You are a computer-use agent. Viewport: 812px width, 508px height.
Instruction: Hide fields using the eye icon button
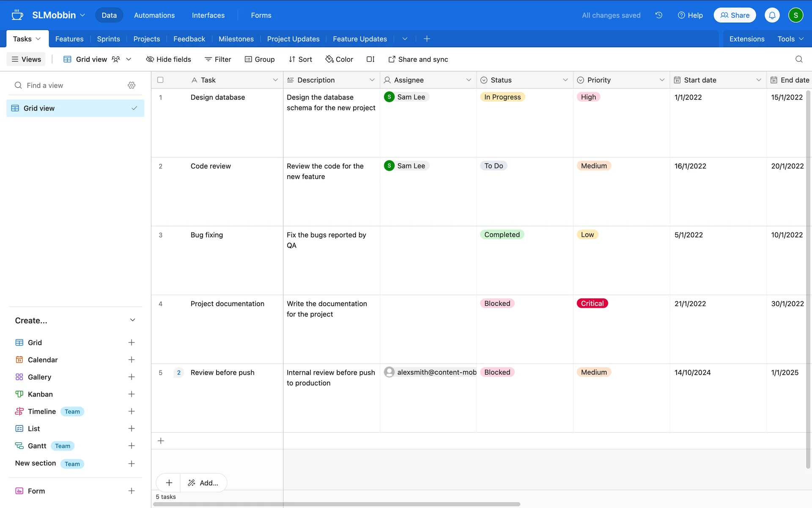coord(168,59)
